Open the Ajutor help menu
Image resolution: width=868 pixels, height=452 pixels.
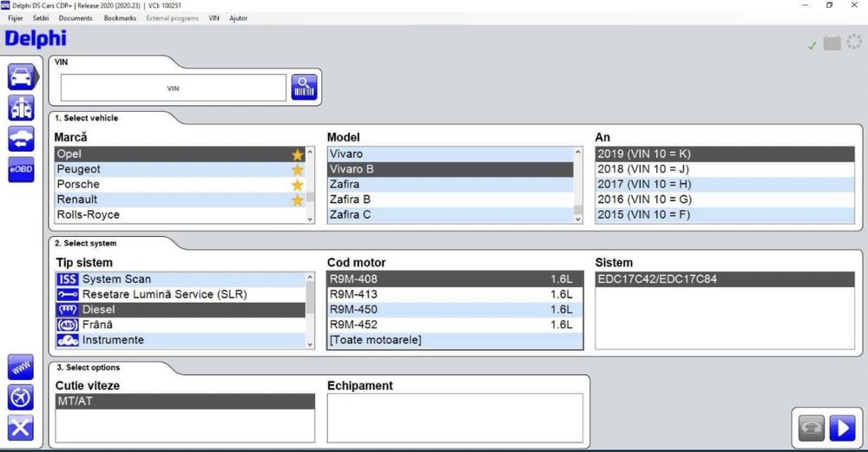238,18
